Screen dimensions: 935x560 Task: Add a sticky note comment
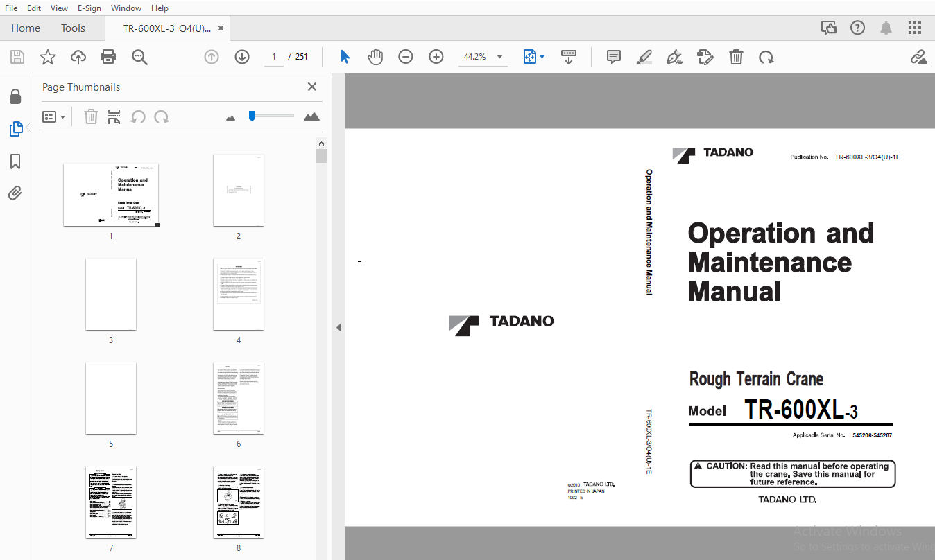tap(614, 57)
